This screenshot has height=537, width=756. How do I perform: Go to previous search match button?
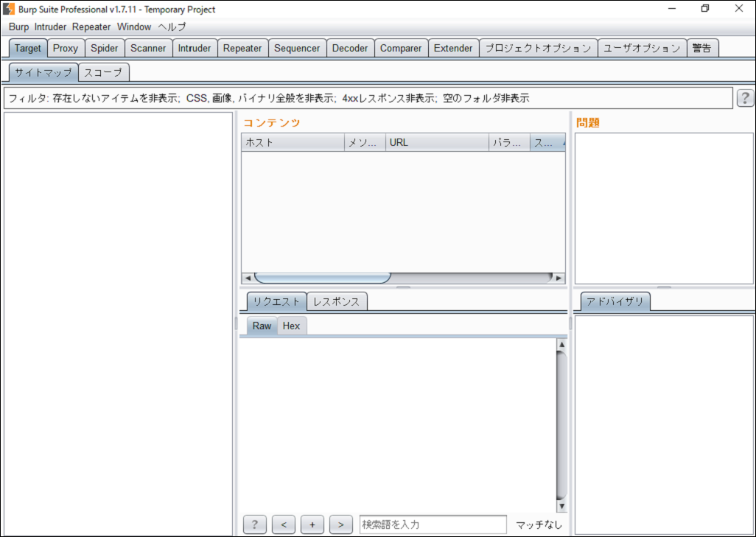(x=284, y=524)
